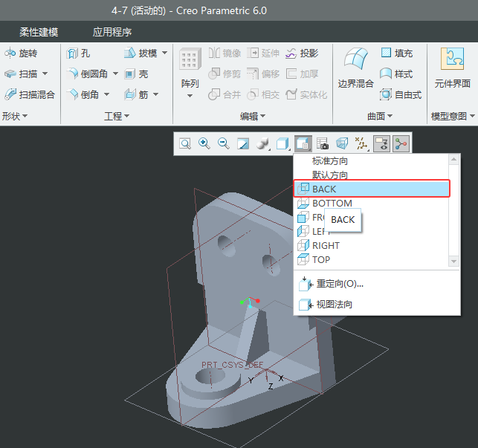The image size is (478, 448).
Task: Click the 边界混合 (Boundary Blend) tool
Action: coord(356,68)
